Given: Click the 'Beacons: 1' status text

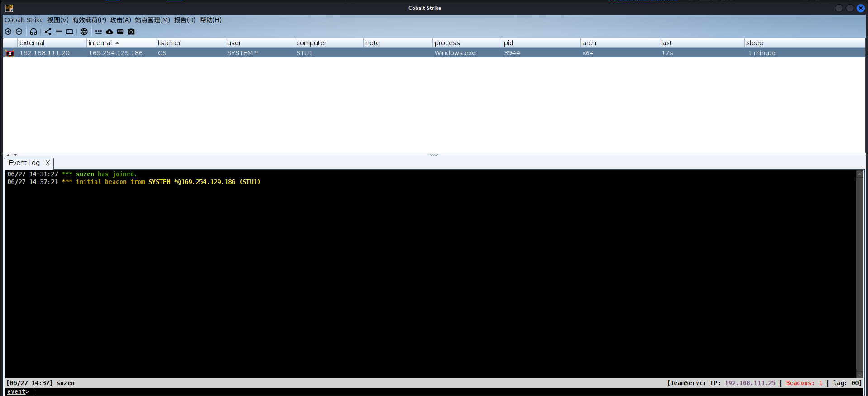Looking at the screenshot, I should [x=804, y=383].
